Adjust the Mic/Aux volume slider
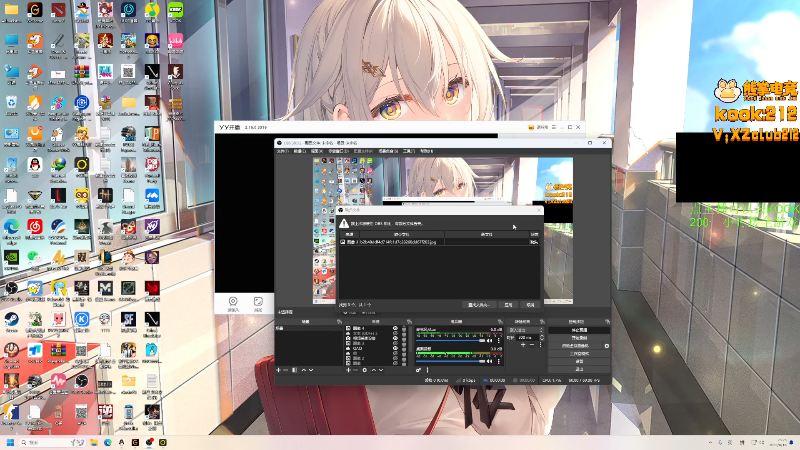Viewport: 800px width, 450px height. [451, 341]
